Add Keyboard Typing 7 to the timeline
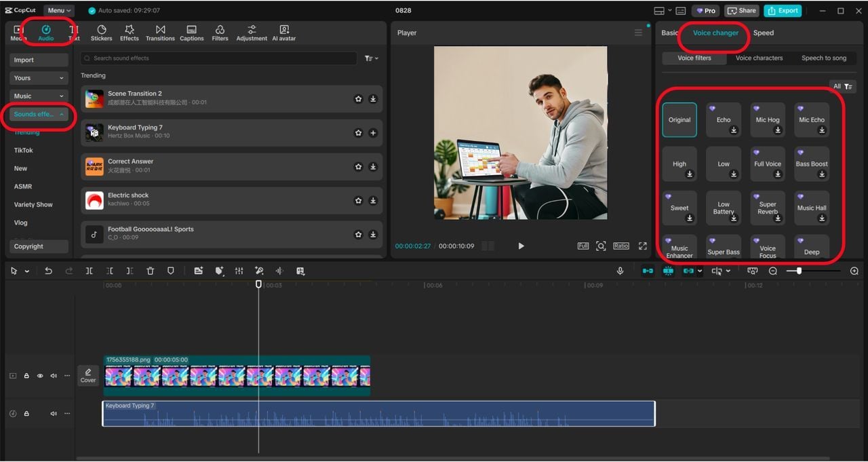This screenshot has width=868, height=462. [x=373, y=133]
